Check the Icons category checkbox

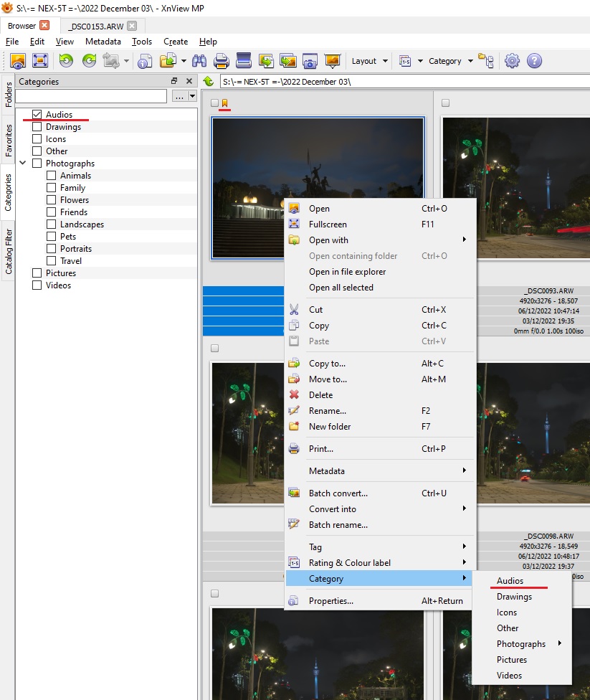pos(37,139)
